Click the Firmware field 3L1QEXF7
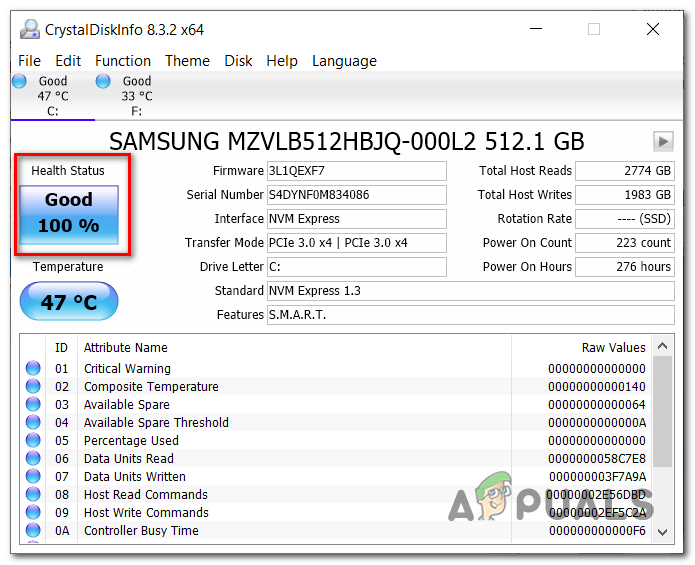 356,171
